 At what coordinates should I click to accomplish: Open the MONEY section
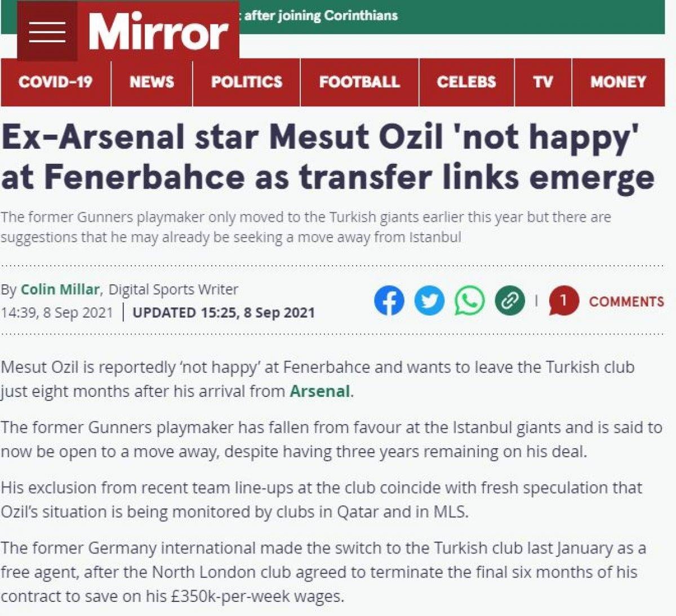pyautogui.click(x=618, y=82)
